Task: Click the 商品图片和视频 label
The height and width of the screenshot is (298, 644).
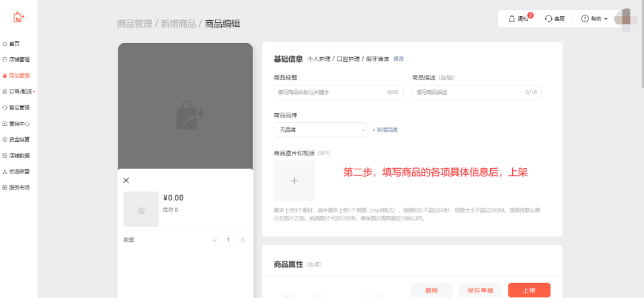Action: click(294, 153)
